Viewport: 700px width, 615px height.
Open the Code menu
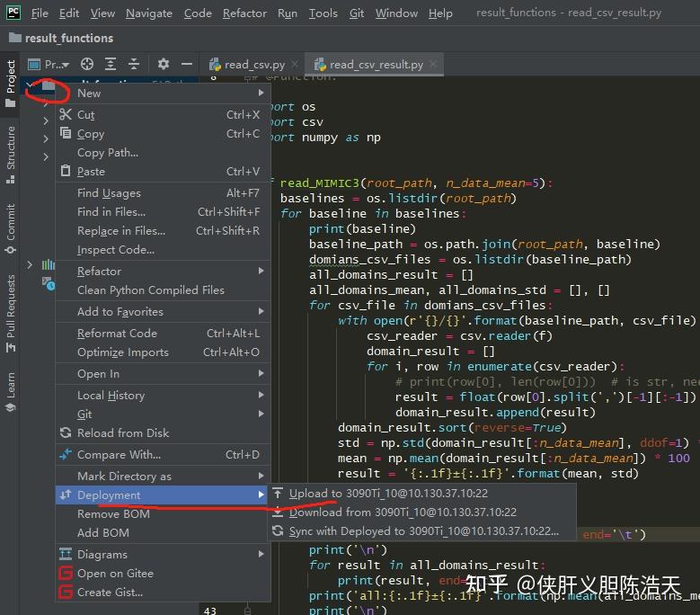pyautogui.click(x=198, y=13)
